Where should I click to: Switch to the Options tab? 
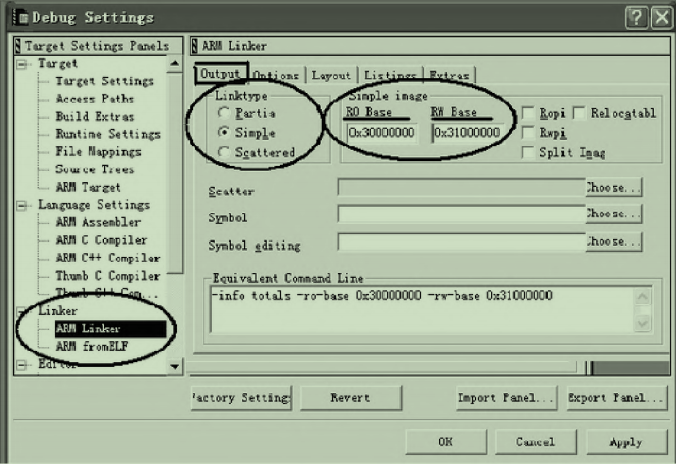[x=276, y=75]
